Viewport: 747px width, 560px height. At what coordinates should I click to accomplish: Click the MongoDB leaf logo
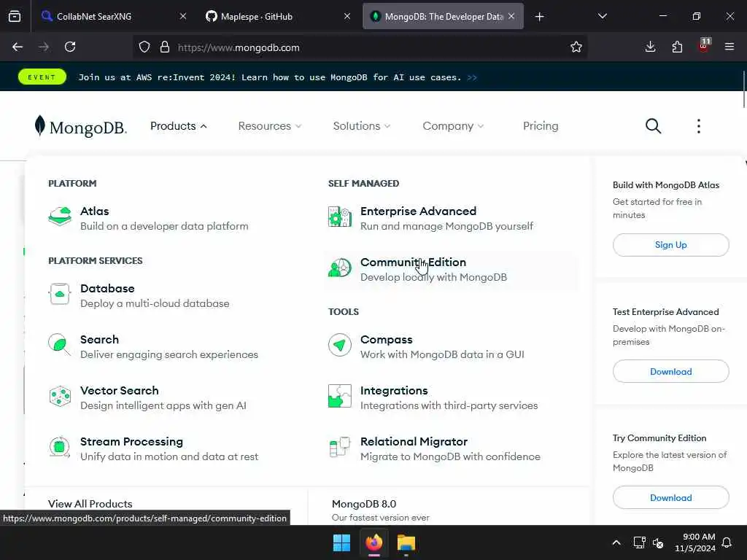tap(80, 126)
